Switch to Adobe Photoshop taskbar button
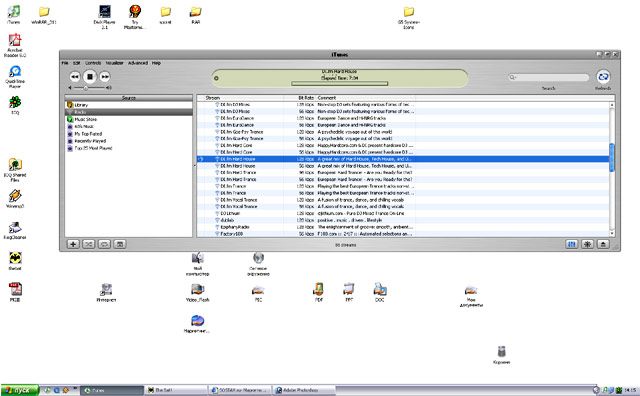 tap(304, 390)
